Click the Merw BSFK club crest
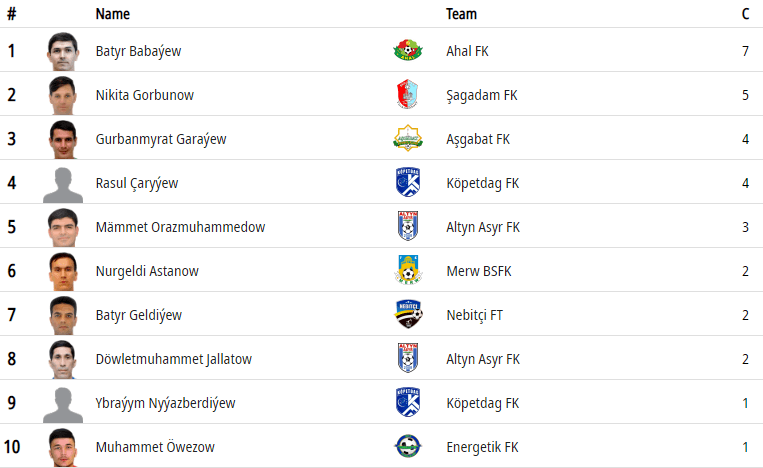Image resolution: width=763 pixels, height=468 pixels. (x=408, y=271)
